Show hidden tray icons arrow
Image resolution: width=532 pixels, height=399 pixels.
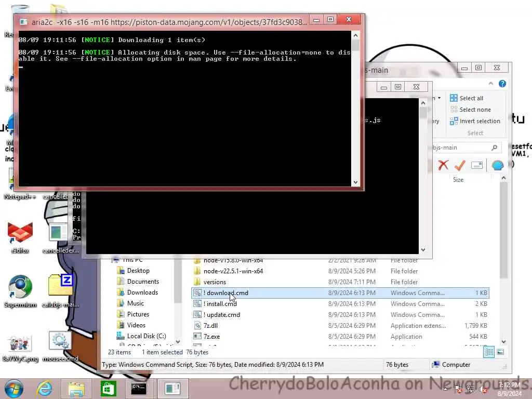click(446, 389)
